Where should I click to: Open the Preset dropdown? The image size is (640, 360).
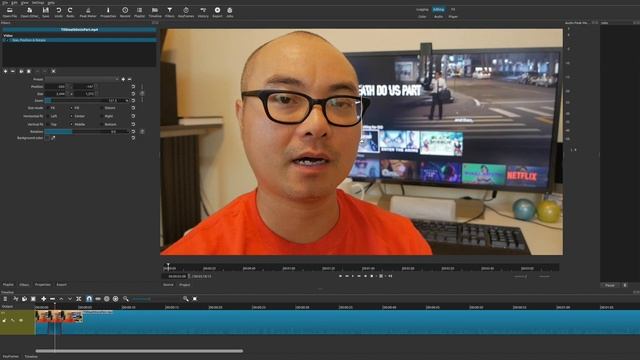(82, 79)
